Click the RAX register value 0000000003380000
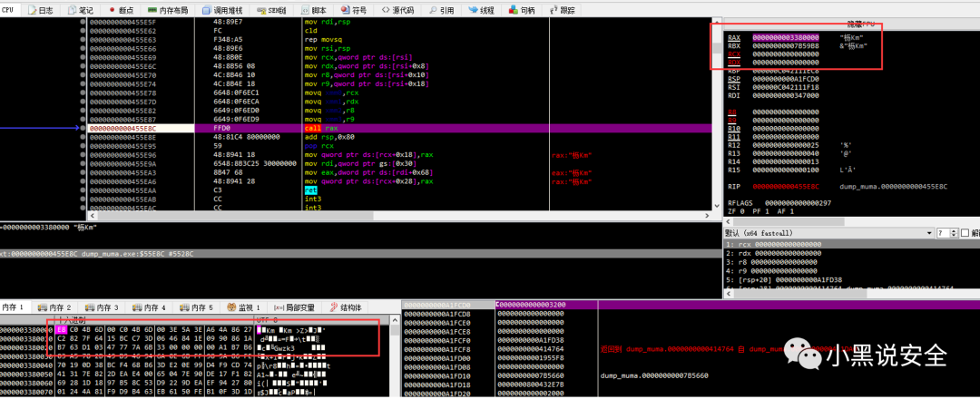The height and width of the screenshot is (399, 980). coord(786,37)
